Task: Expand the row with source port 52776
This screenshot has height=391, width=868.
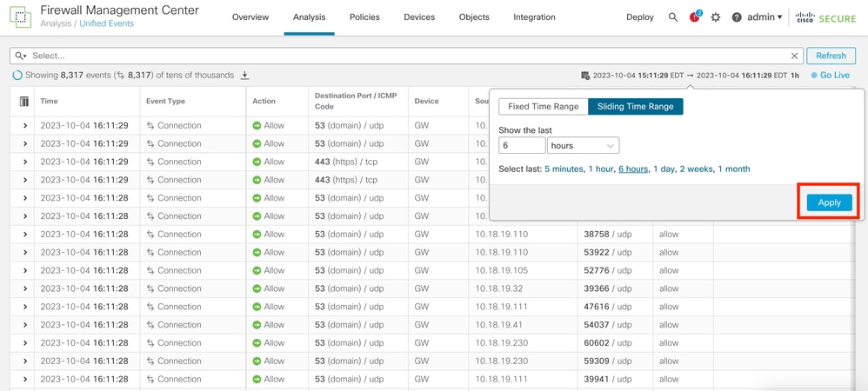Action: 25,270
